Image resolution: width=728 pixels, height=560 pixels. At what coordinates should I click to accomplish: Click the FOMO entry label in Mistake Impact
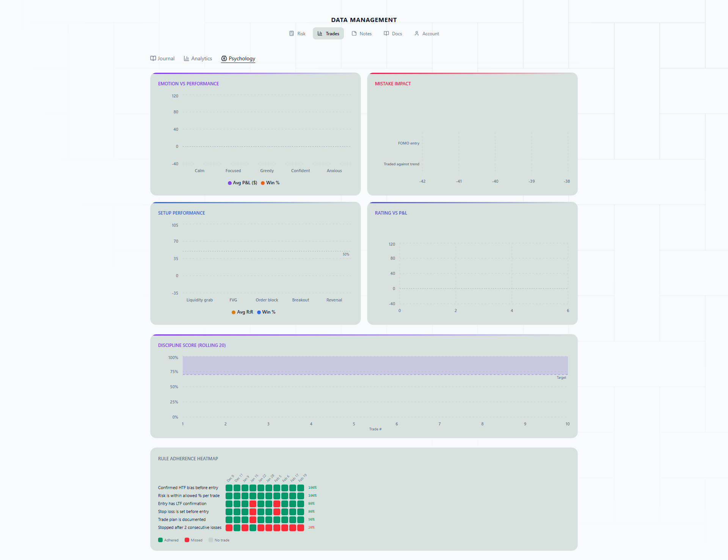(x=408, y=143)
